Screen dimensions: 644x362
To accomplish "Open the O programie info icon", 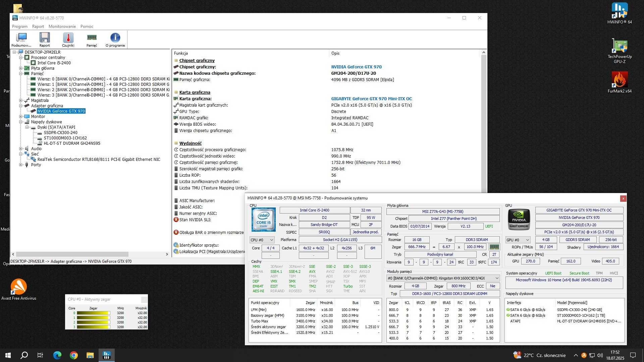I will (115, 40).
